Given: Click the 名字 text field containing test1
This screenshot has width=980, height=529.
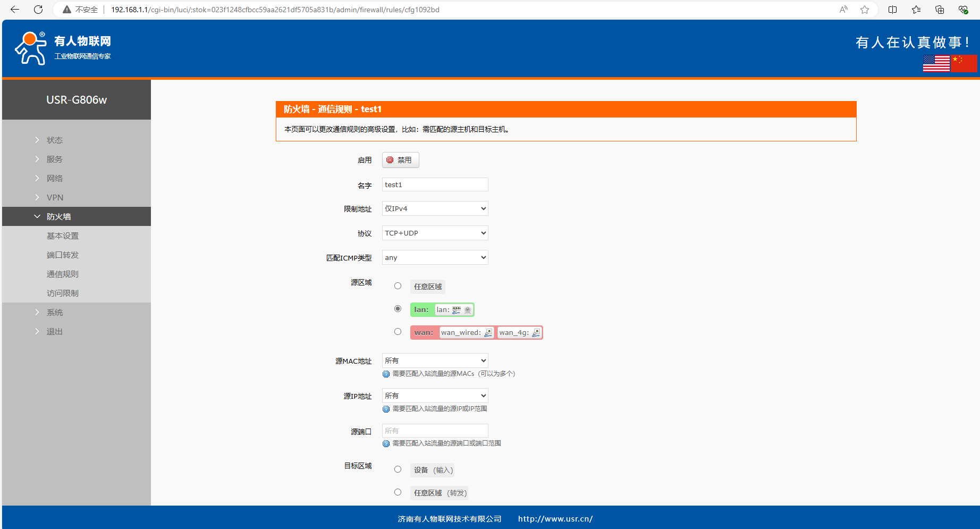Looking at the screenshot, I should [435, 184].
